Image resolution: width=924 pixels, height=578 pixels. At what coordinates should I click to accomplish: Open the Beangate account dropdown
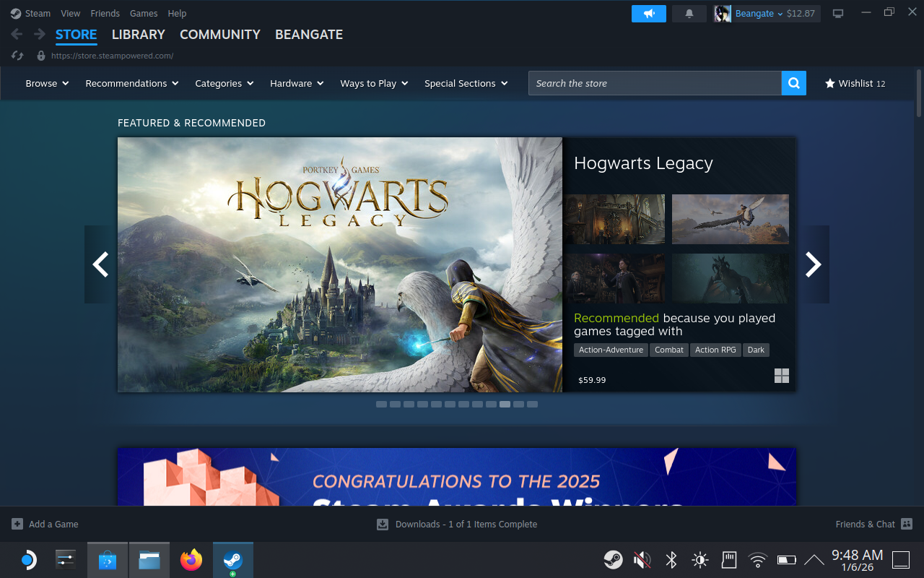755,13
